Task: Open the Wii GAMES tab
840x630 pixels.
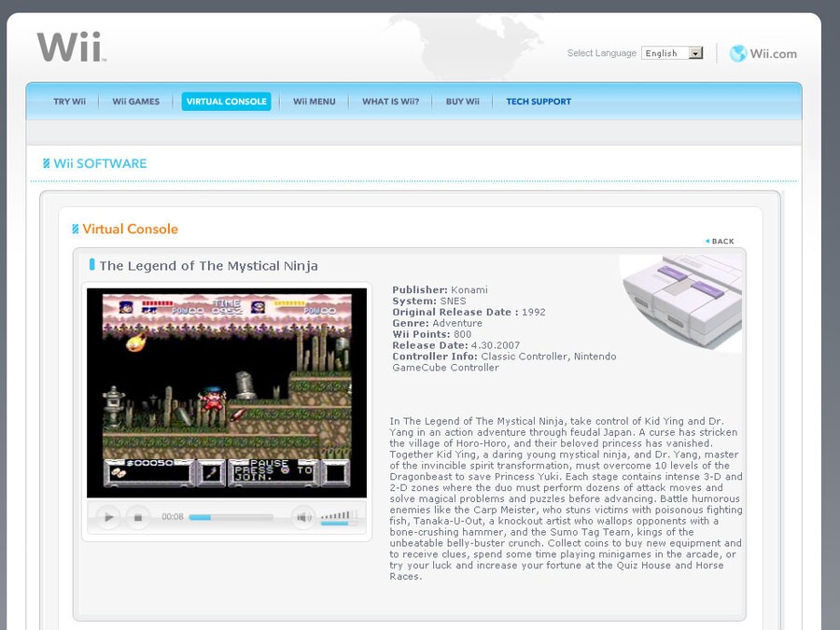Action: tap(136, 101)
